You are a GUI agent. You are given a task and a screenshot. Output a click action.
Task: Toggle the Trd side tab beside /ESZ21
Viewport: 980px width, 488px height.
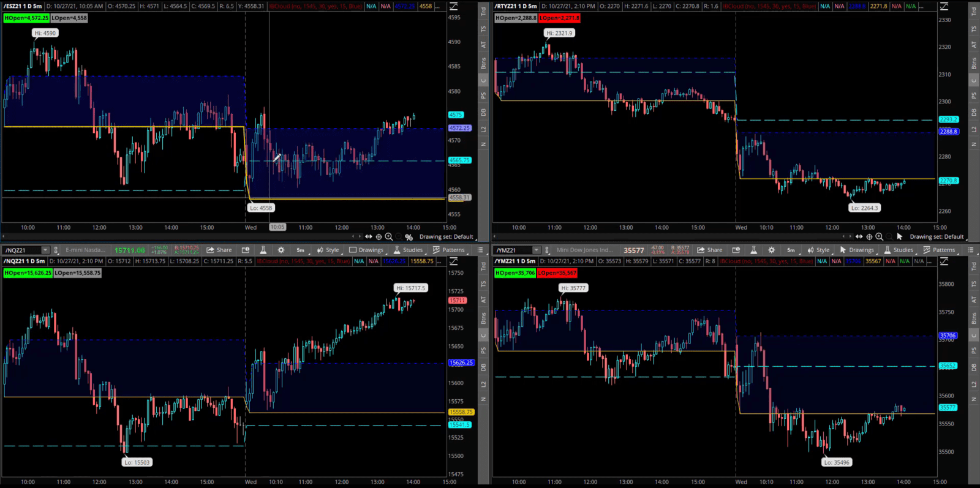[483, 10]
